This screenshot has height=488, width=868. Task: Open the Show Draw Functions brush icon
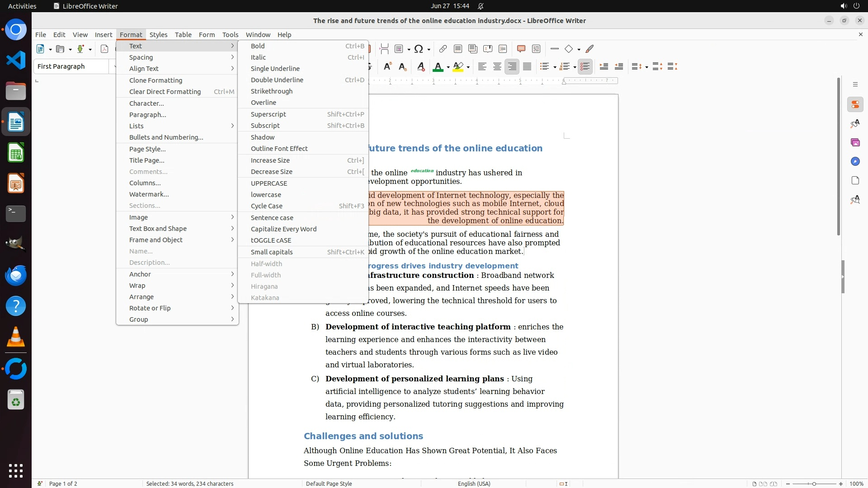point(590,49)
